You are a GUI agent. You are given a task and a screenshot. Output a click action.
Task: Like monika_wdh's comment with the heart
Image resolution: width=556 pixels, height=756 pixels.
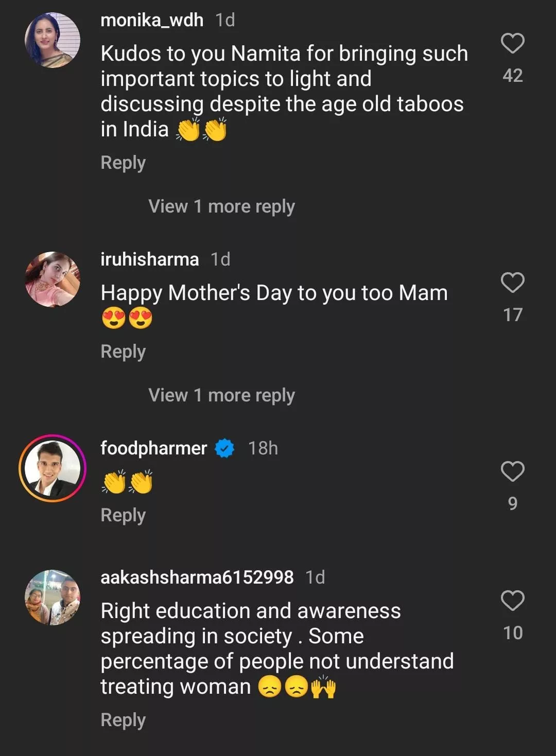tap(512, 43)
